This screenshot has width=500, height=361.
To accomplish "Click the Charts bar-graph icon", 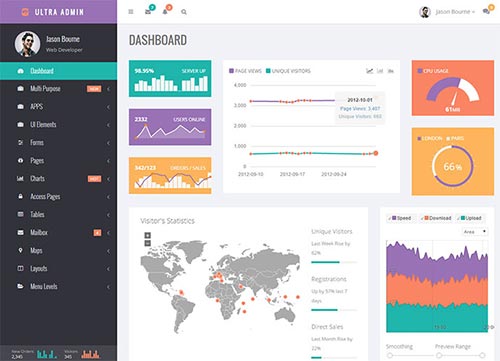I will coord(20,179).
